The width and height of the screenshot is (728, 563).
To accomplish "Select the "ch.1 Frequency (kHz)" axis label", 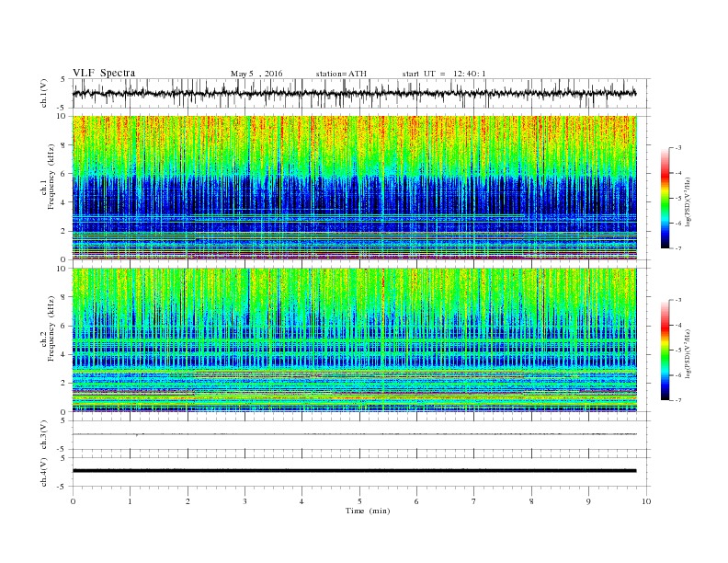I will pos(48,189).
